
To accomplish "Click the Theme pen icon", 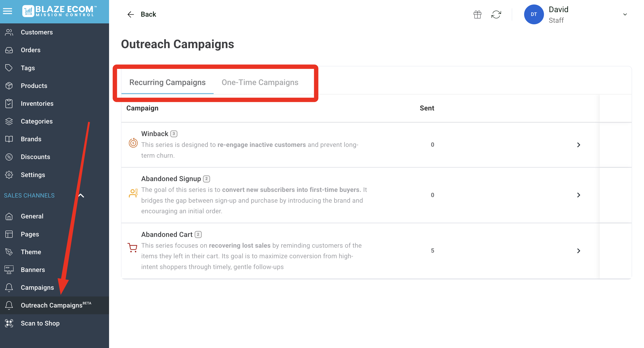I will point(9,252).
